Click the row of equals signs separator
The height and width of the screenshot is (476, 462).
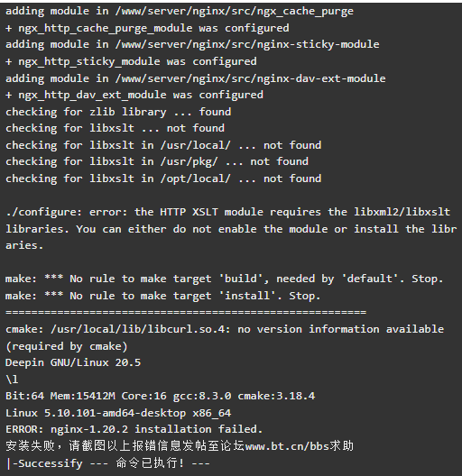[186, 312]
